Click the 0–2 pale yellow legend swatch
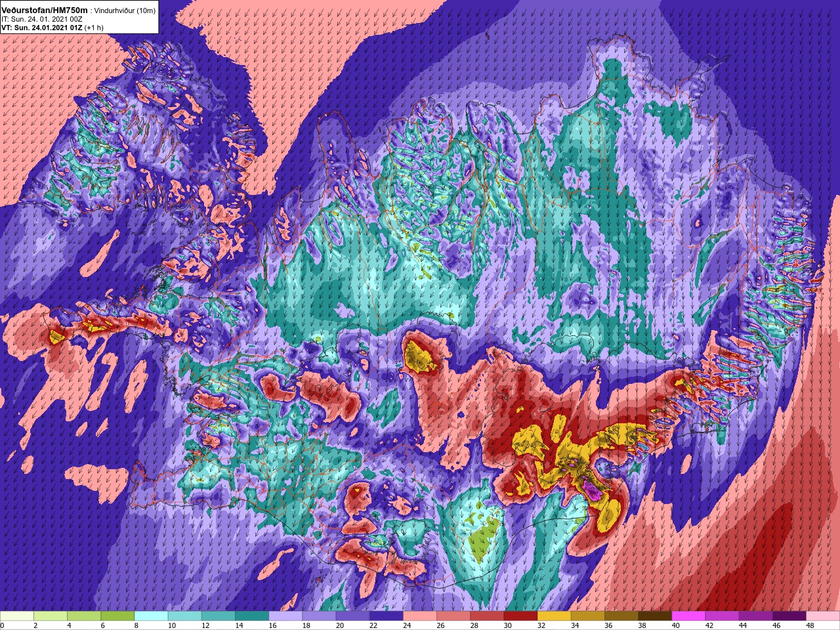Image resolution: width=840 pixels, height=630 pixels. click(x=17, y=616)
